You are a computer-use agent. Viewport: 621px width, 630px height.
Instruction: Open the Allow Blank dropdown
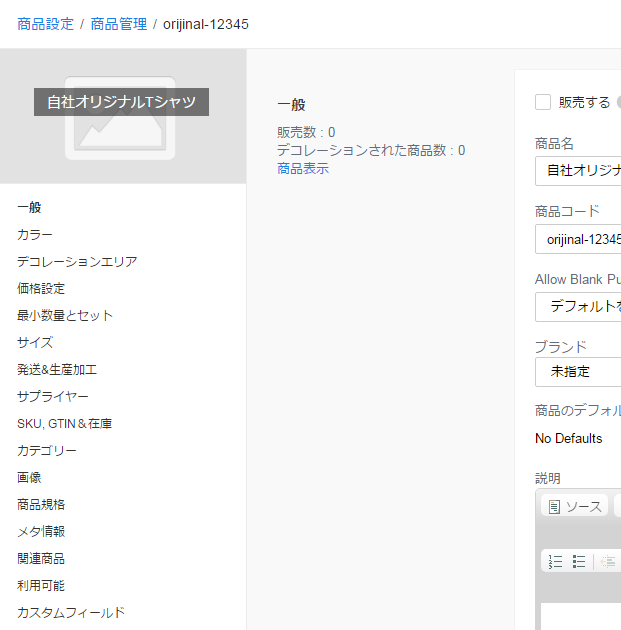tap(578, 306)
